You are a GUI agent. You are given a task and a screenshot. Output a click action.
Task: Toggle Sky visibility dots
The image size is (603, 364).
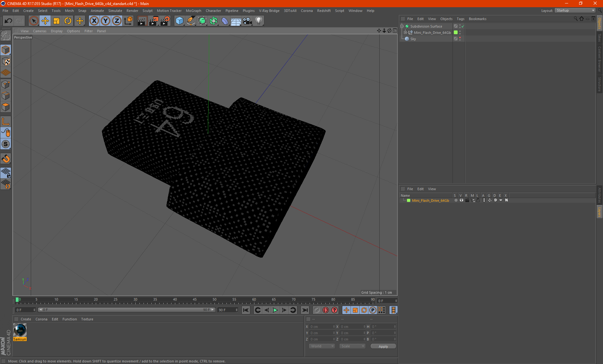460,39
